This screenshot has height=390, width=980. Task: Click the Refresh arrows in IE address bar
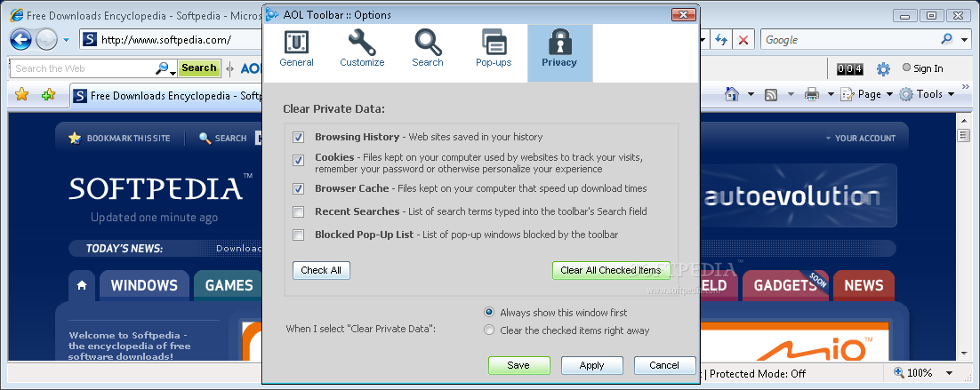tap(721, 40)
